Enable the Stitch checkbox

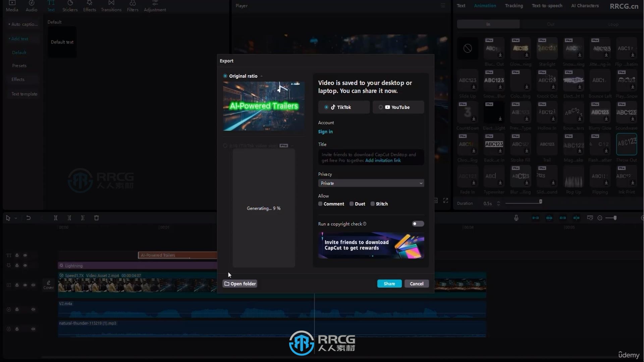(x=372, y=204)
